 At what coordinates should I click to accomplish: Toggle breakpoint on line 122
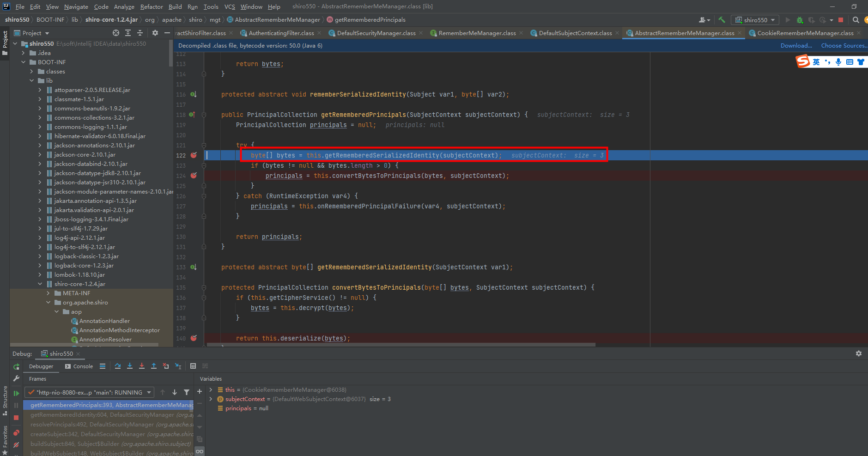pos(194,155)
